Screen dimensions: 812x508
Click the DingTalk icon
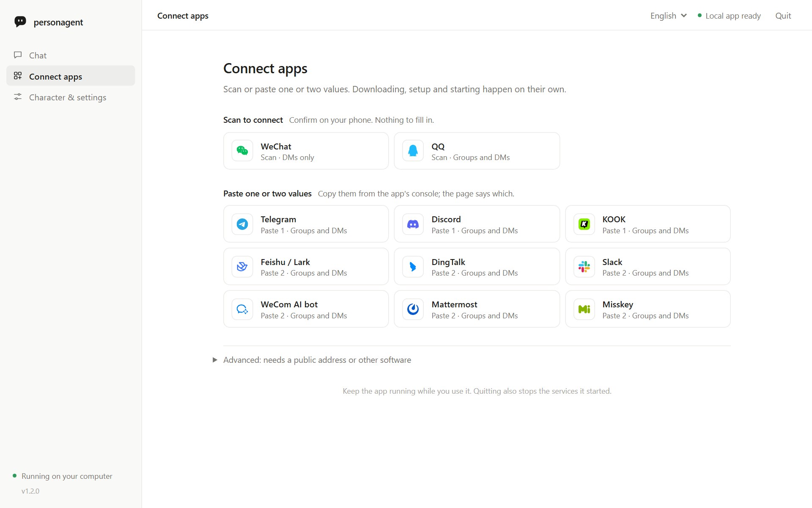pos(413,267)
